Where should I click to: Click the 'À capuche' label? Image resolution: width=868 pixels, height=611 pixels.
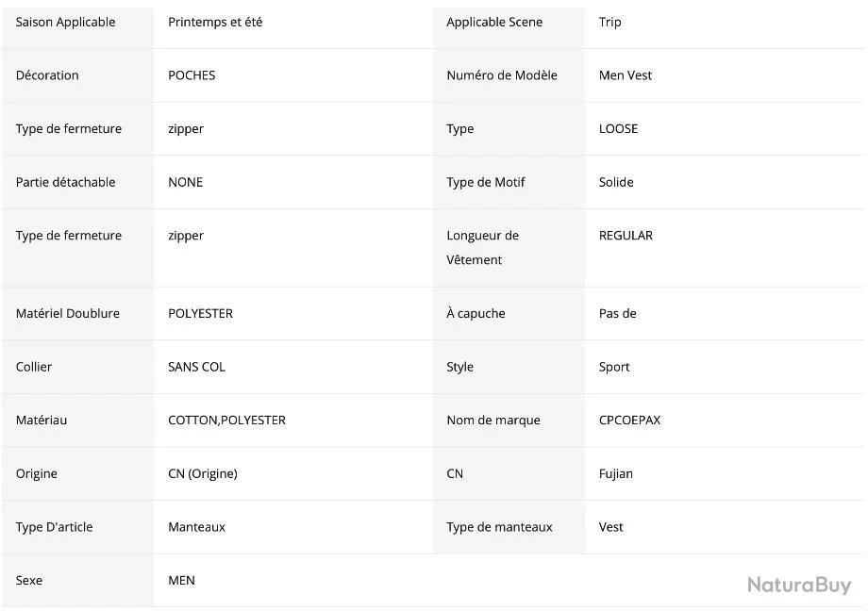point(476,313)
